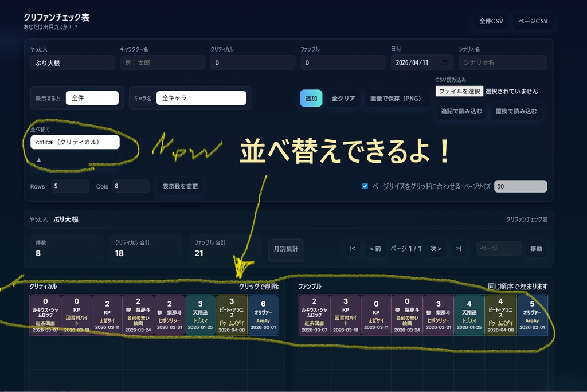Screen dimensions: 587x392
Task: Focus the ページ number input field
Action: pos(498,248)
